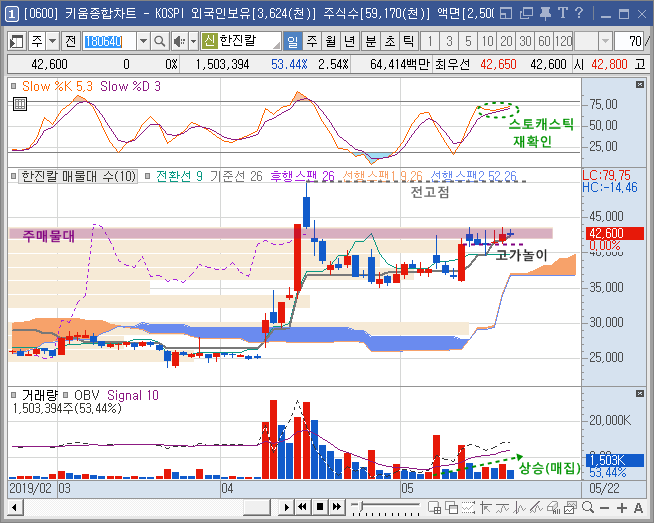Click the fast-forward button in bottom toolbar
654x523 pixels.
pos(337,507)
